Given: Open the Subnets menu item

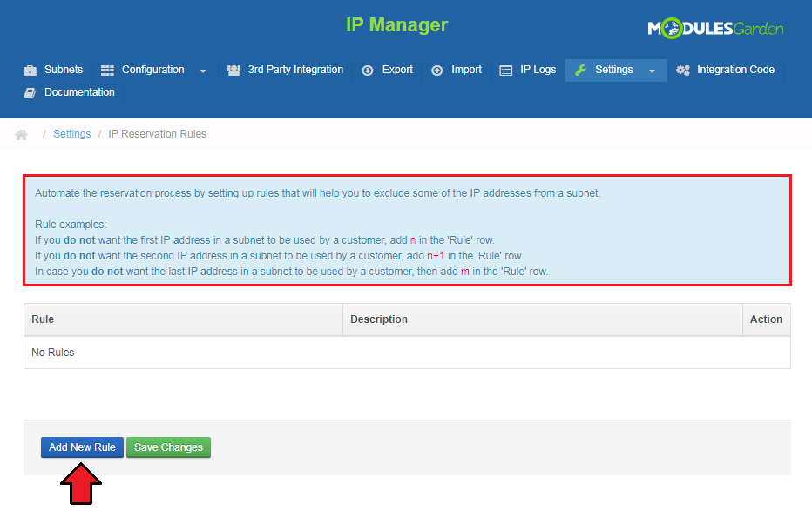Looking at the screenshot, I should coord(64,70).
